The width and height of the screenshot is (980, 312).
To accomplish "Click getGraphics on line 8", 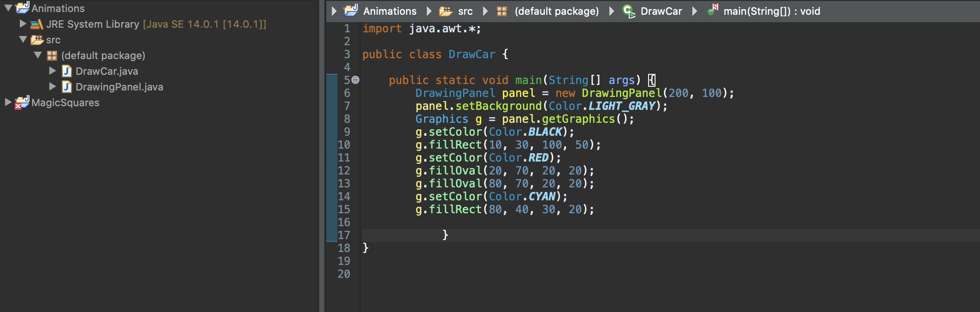I will pyautogui.click(x=579, y=119).
